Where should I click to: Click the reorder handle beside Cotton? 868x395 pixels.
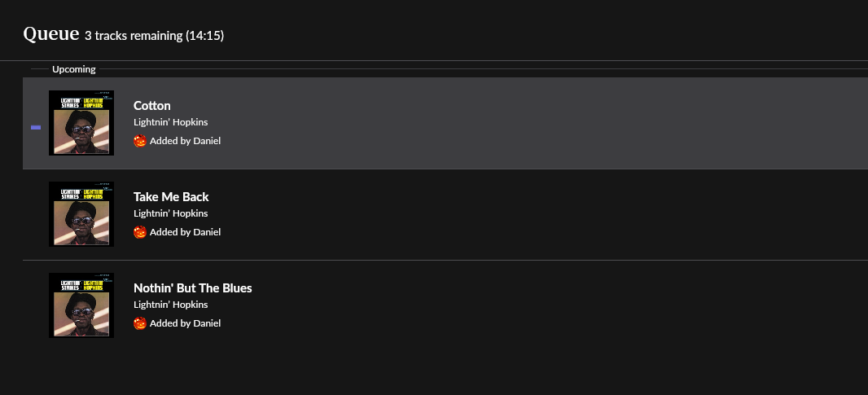[x=36, y=127]
